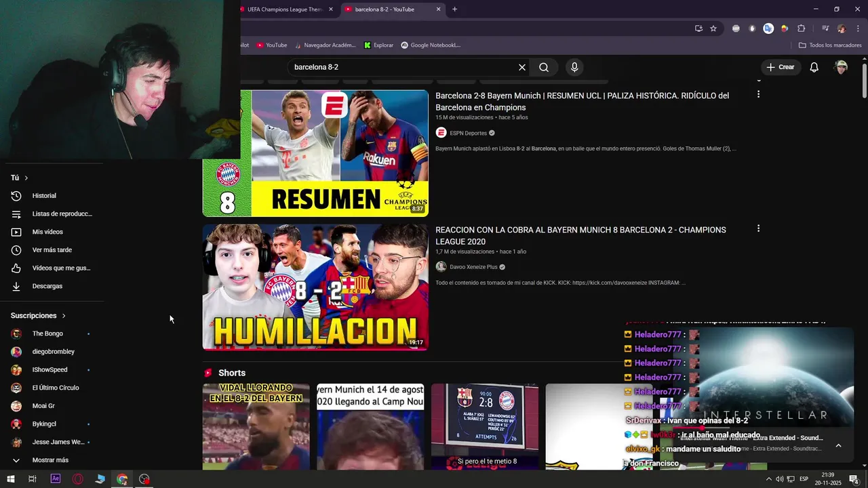Image resolution: width=868 pixels, height=488 pixels.
Task: Click the install app icon in address bar
Action: (698, 28)
